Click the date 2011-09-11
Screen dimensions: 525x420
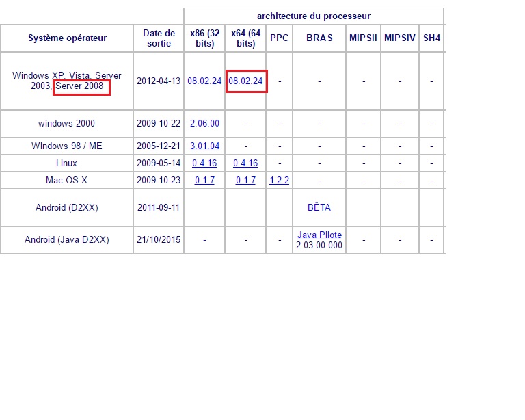[159, 208]
